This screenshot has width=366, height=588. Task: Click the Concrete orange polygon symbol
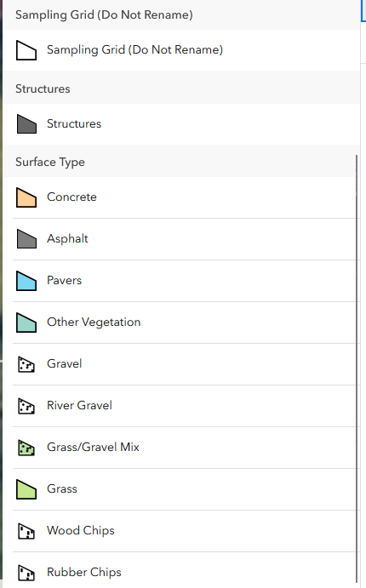pyautogui.click(x=26, y=197)
